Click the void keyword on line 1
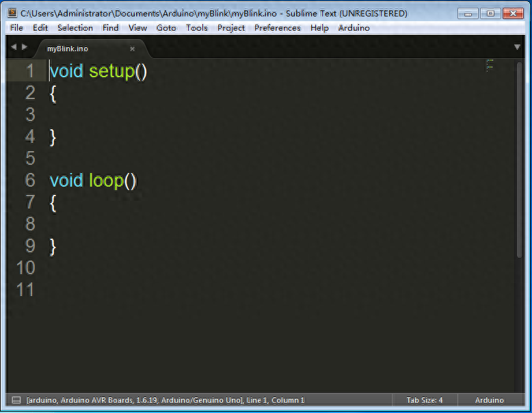 click(66, 71)
